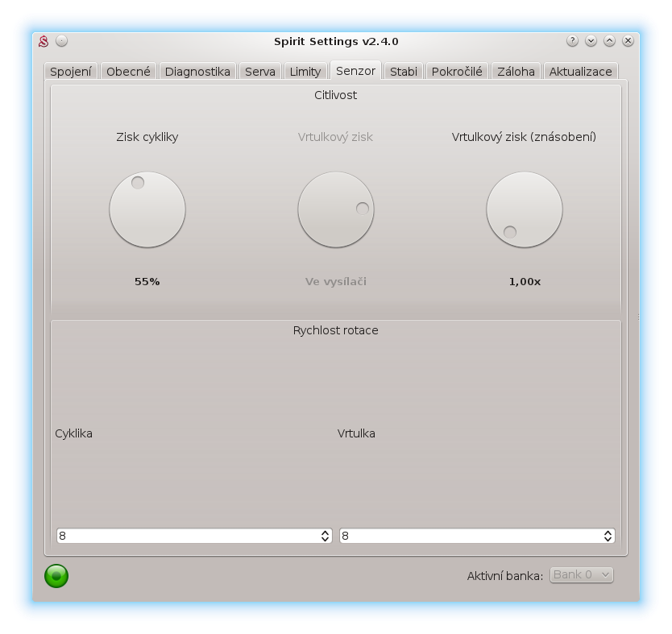
Task: Minimize the Spirit Settings window
Action: click(591, 41)
